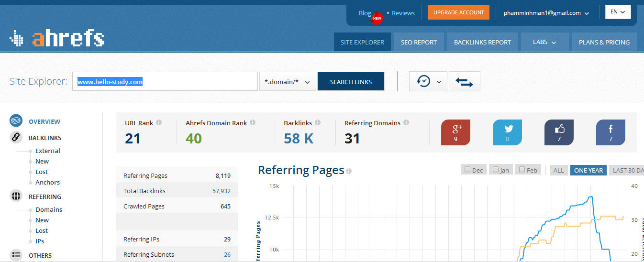
Task: Open New under Referring
Action: 42,220
